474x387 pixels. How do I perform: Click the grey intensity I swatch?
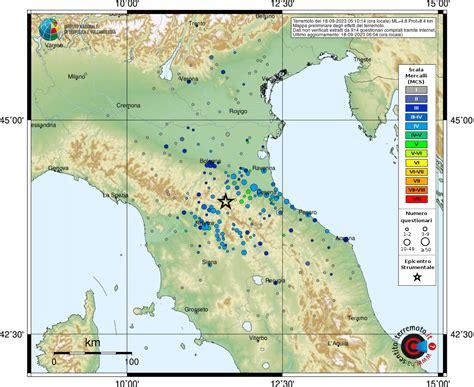pyautogui.click(x=416, y=90)
